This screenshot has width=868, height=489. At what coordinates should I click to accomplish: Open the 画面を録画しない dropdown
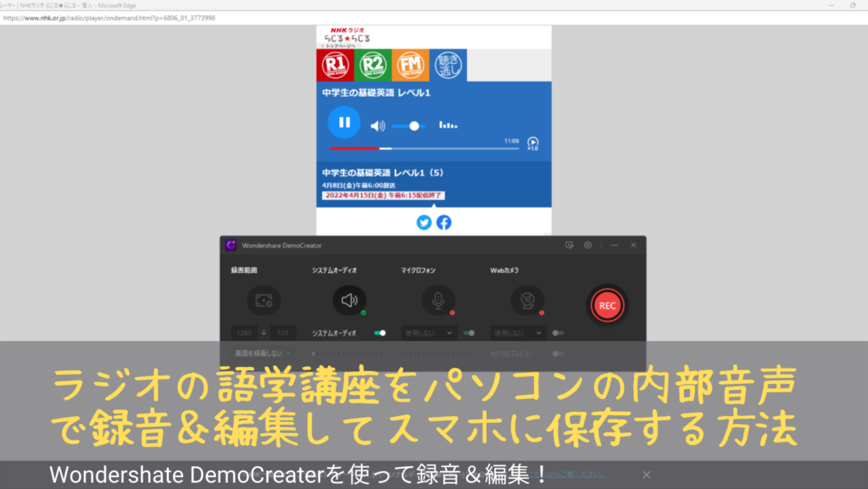point(263,353)
